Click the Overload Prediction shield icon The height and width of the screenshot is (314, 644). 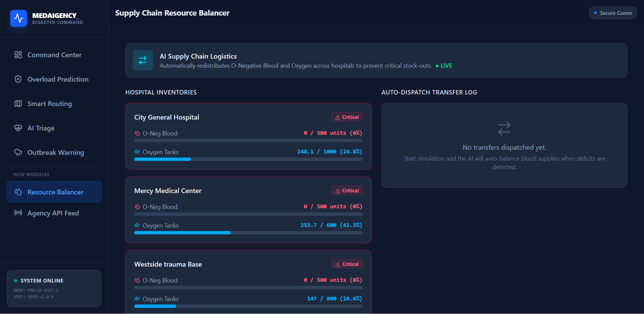click(18, 79)
